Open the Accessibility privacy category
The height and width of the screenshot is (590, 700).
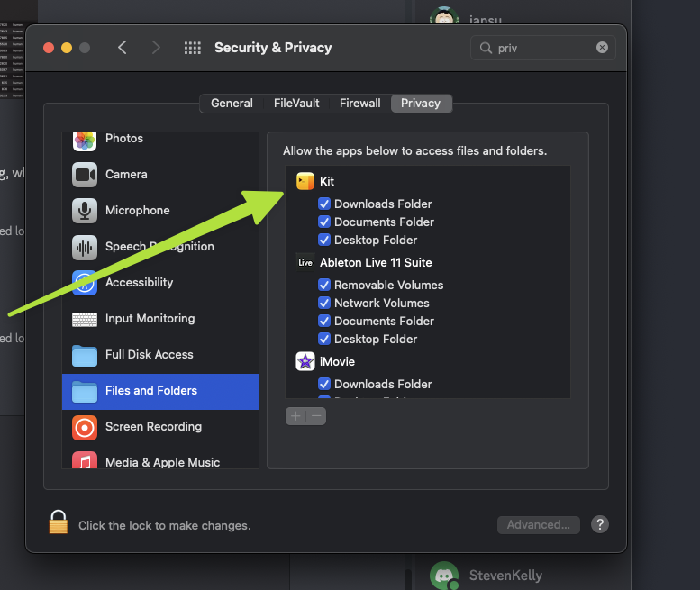[x=160, y=283]
